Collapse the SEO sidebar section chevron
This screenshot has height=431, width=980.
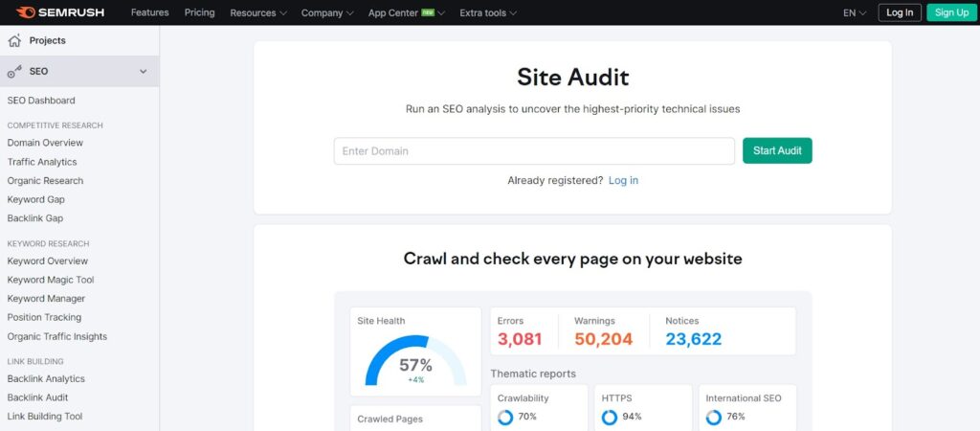[144, 71]
